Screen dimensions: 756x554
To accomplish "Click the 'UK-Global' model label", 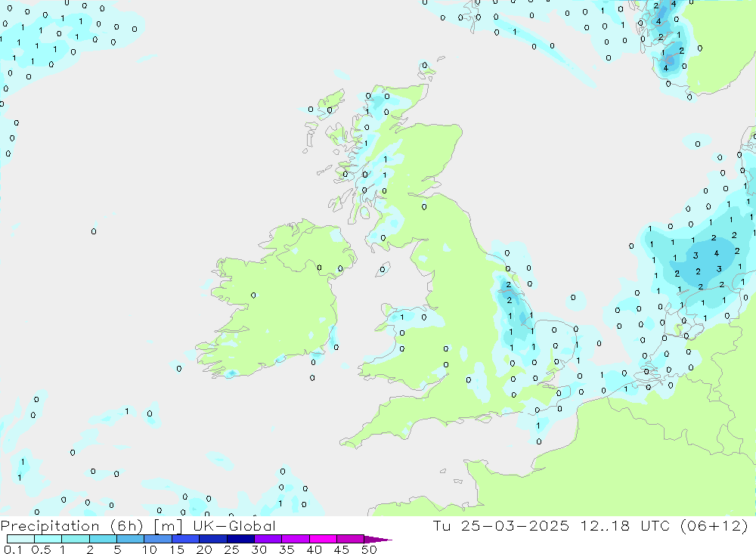I will pyautogui.click(x=234, y=526).
